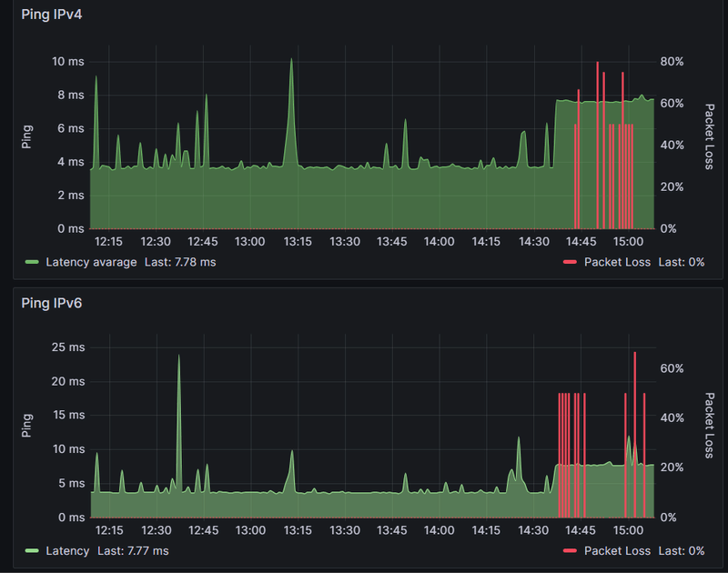
Task: Click the red Packet Loss swatch in IPv4 legend
Action: [x=570, y=262]
